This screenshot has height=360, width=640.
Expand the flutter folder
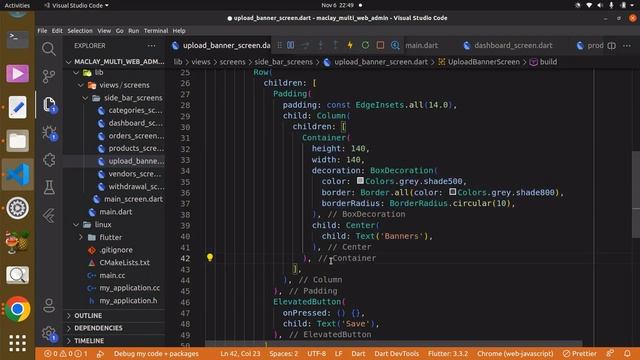(81, 237)
